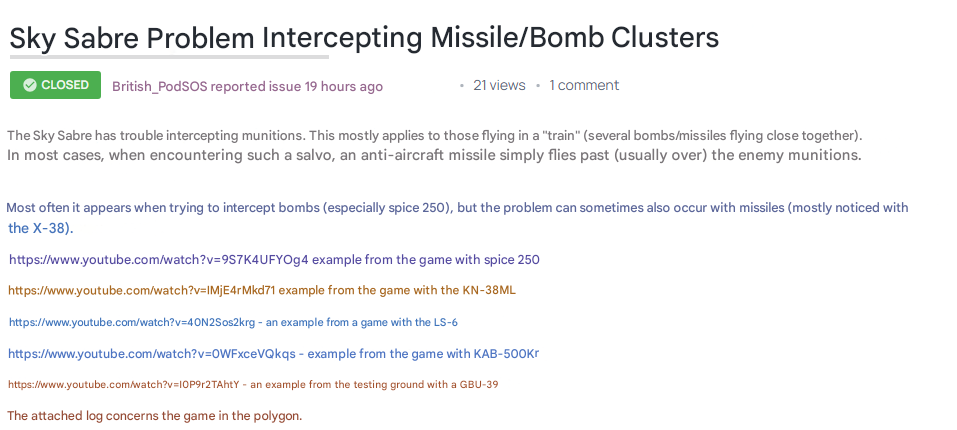Click the checkmark icon in the status badge
The image size is (957, 430).
[29, 86]
